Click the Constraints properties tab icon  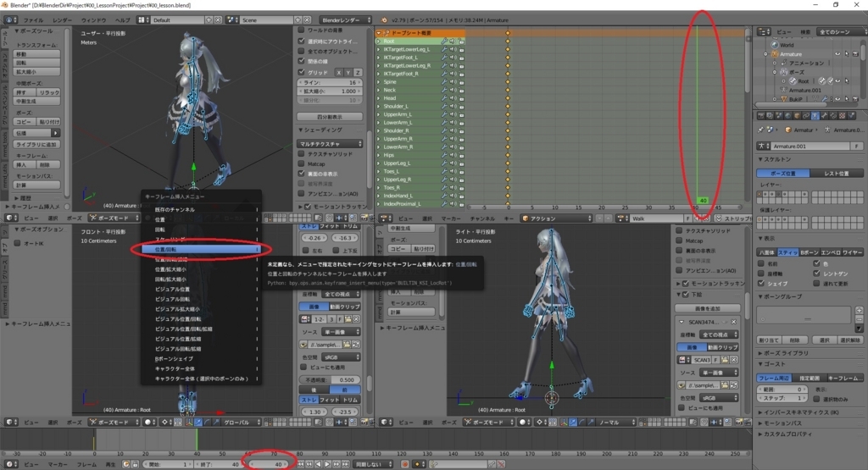click(x=806, y=115)
